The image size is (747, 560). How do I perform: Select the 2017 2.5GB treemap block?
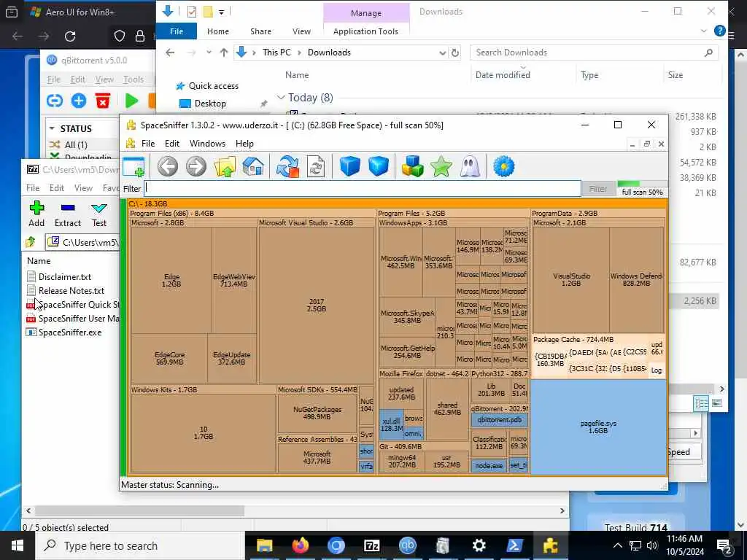[x=317, y=306]
